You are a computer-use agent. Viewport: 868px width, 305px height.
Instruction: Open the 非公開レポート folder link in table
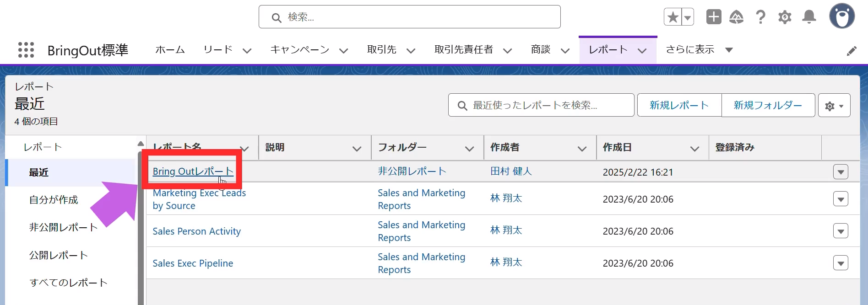point(412,171)
